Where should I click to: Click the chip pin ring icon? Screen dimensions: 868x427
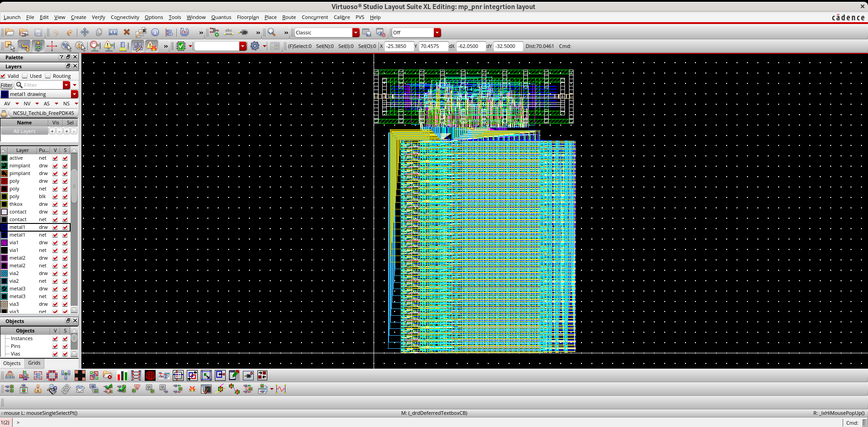click(52, 375)
